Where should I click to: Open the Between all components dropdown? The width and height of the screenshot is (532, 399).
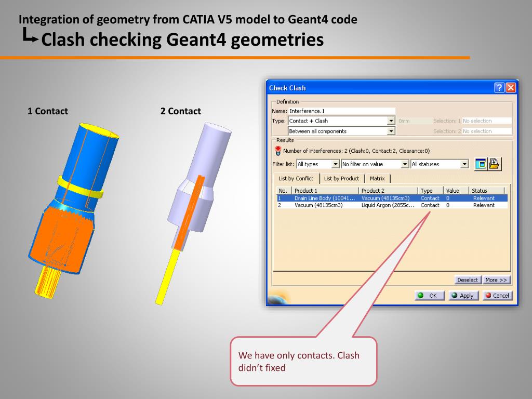tap(391, 131)
